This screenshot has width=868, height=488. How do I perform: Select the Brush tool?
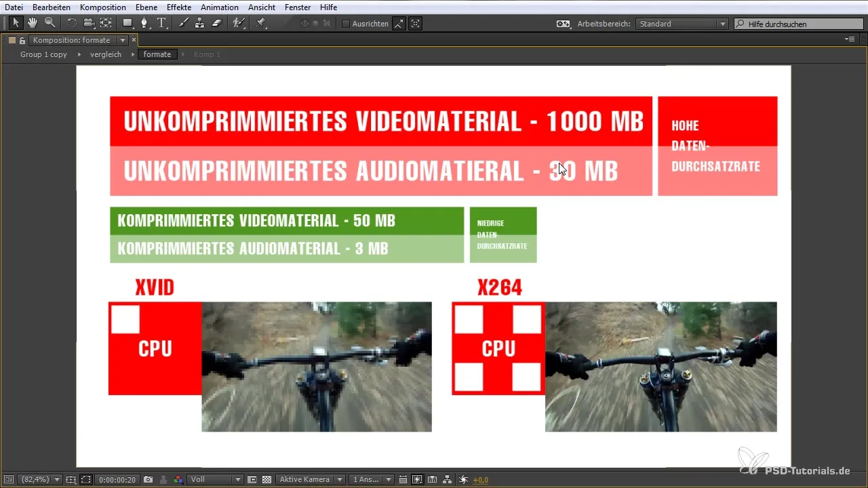pyautogui.click(x=183, y=23)
